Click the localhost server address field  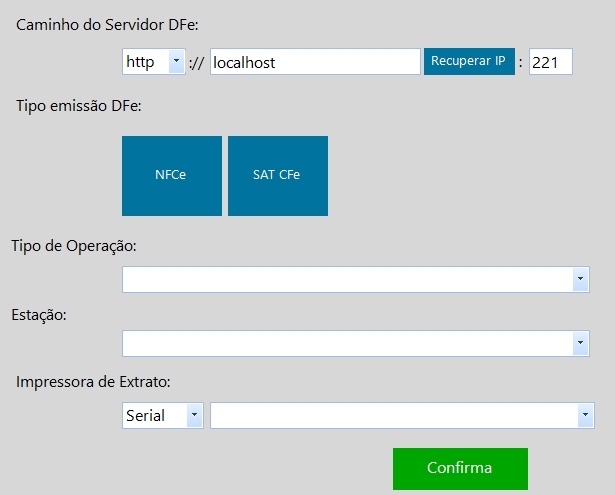(315, 62)
